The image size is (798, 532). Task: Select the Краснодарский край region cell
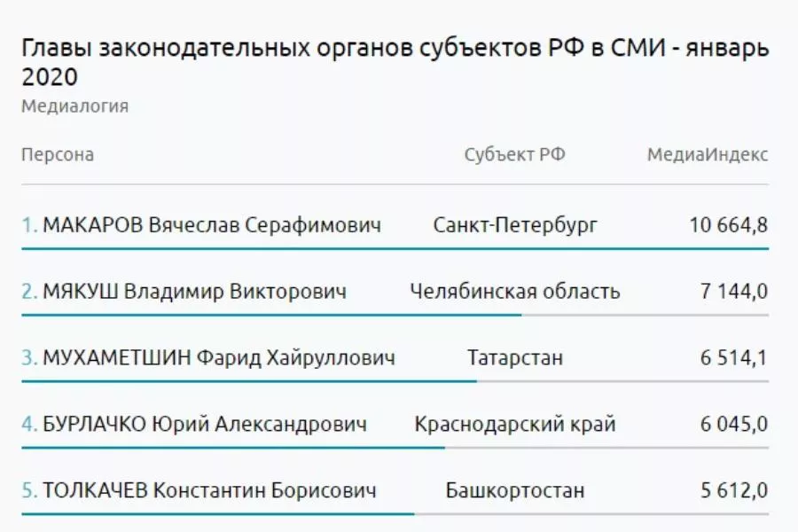(x=515, y=425)
